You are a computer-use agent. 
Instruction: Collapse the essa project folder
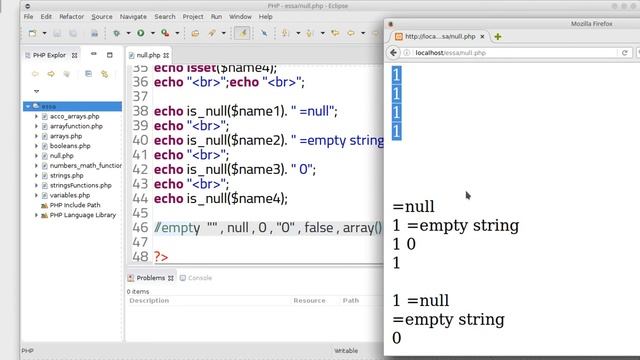pos(28,107)
